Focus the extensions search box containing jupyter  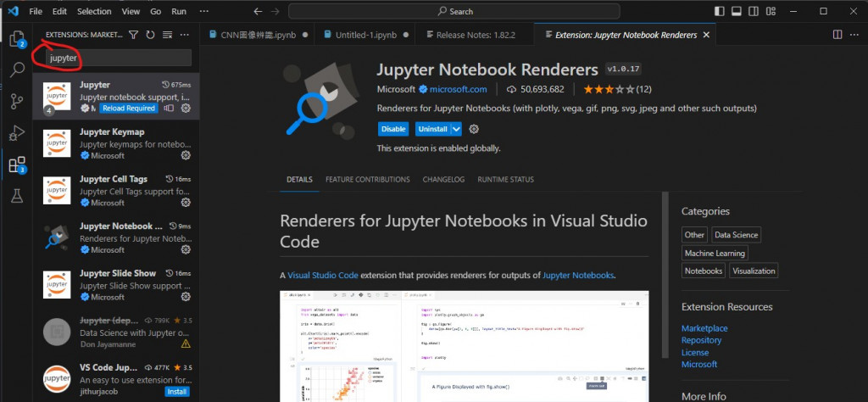point(118,58)
